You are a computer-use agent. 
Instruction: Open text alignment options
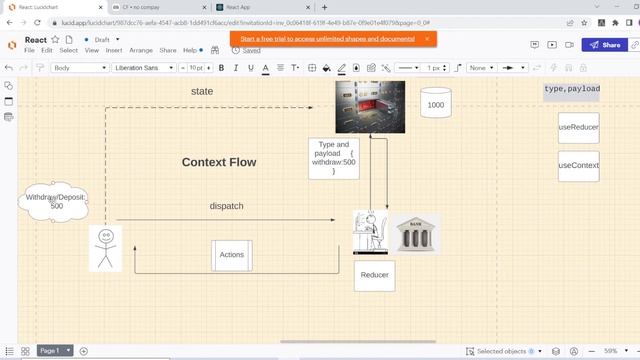tap(280, 68)
